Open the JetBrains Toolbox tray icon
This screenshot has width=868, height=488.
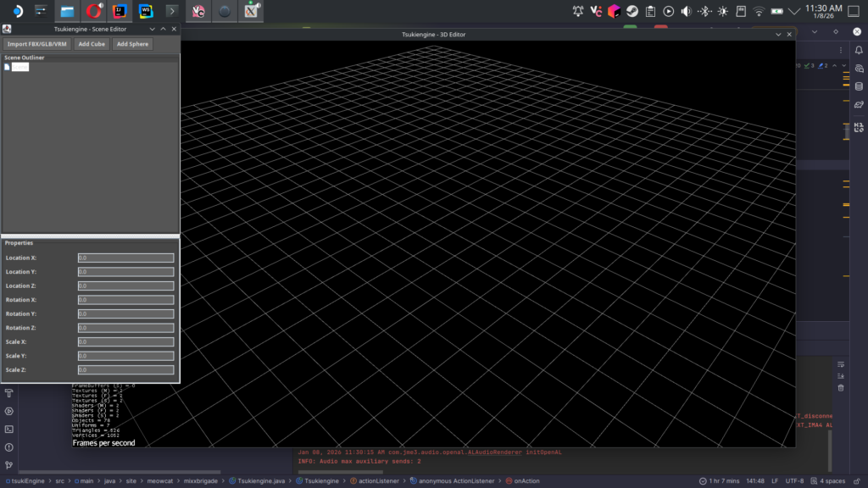click(615, 12)
